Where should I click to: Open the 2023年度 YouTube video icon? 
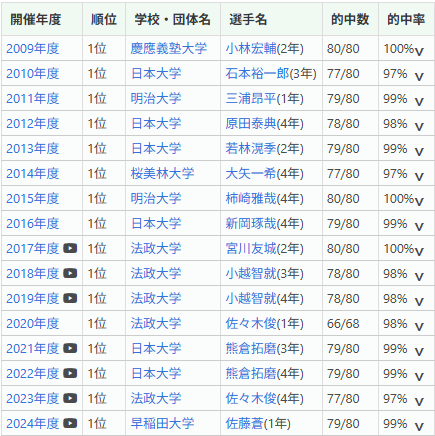point(70,398)
